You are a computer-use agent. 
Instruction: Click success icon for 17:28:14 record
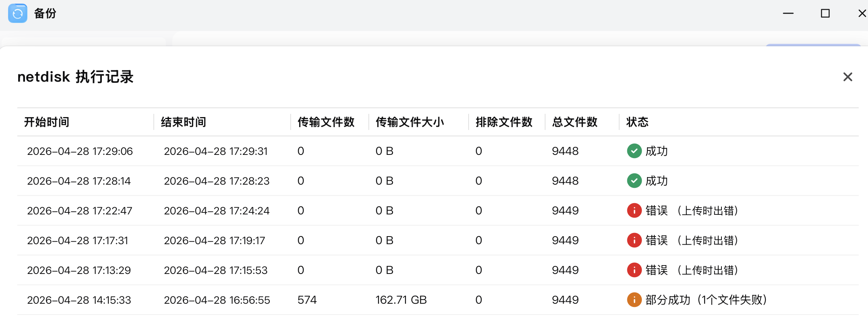point(634,181)
